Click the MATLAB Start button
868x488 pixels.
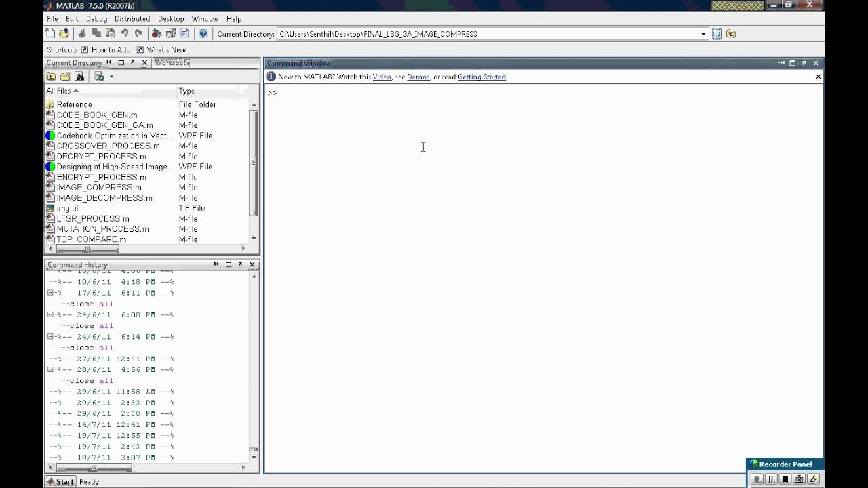(x=60, y=482)
